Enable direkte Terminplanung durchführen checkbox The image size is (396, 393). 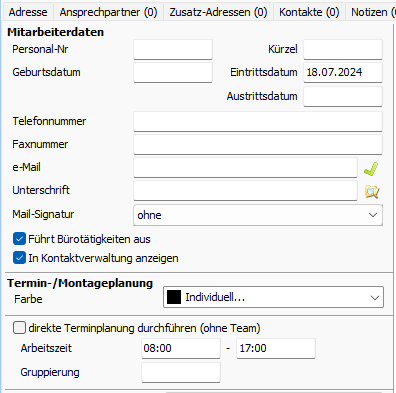pos(19,328)
